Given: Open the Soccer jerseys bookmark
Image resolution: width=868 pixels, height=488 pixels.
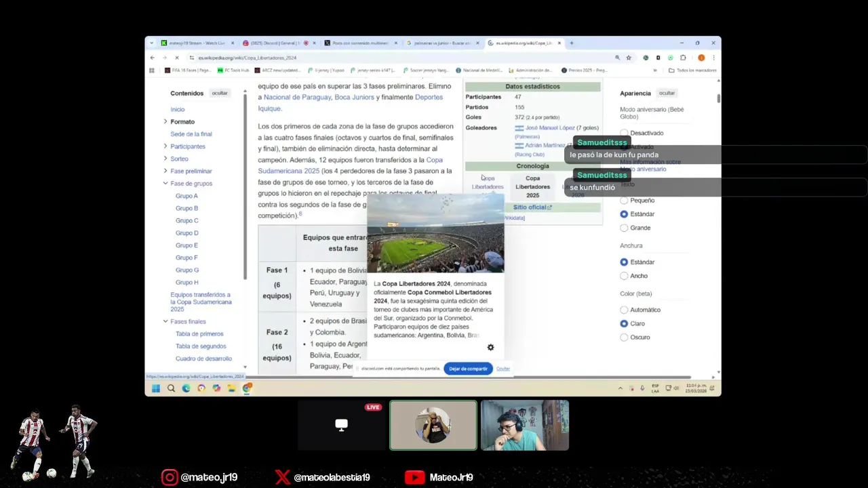Looking at the screenshot, I should [427, 70].
